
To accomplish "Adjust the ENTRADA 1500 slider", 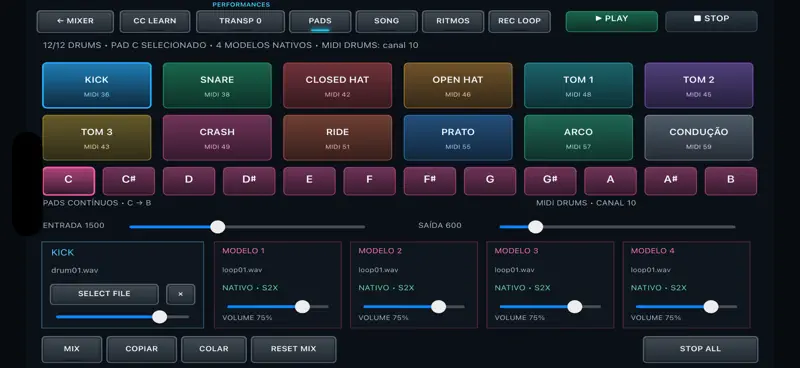I will 247,227.
